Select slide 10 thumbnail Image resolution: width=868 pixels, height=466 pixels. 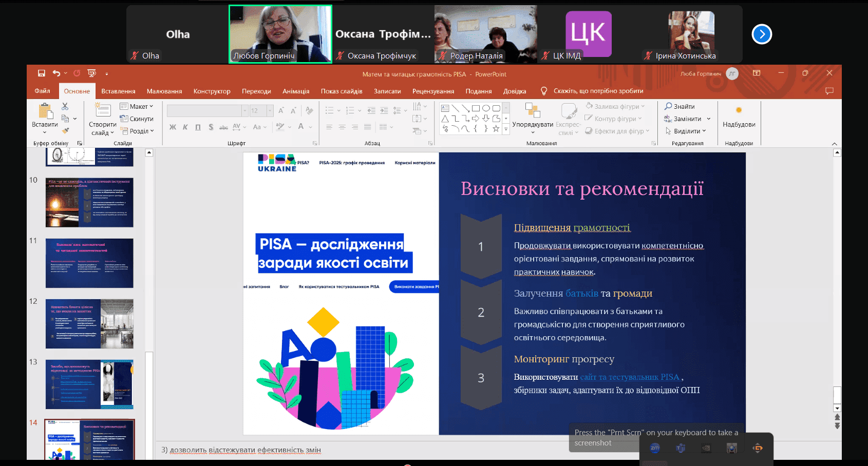click(89, 203)
